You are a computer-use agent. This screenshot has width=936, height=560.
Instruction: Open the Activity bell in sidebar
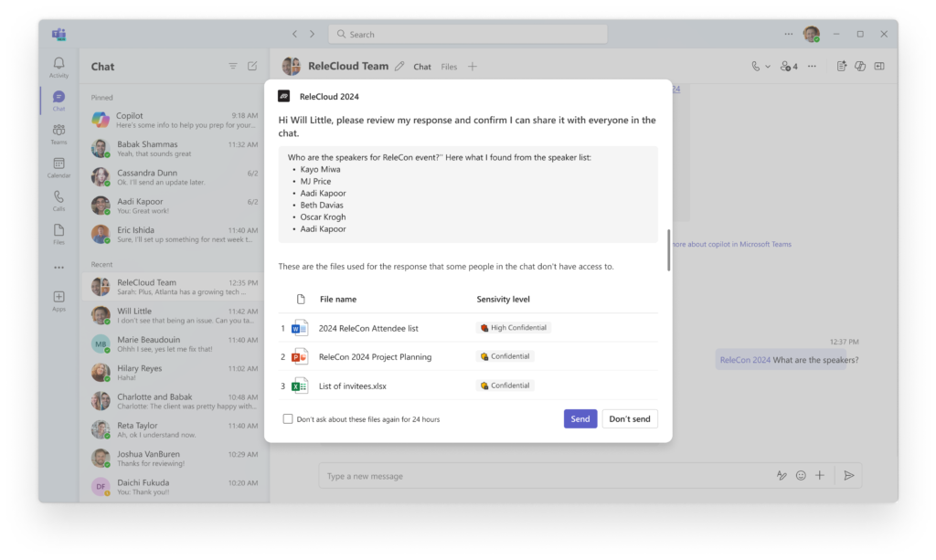click(58, 67)
